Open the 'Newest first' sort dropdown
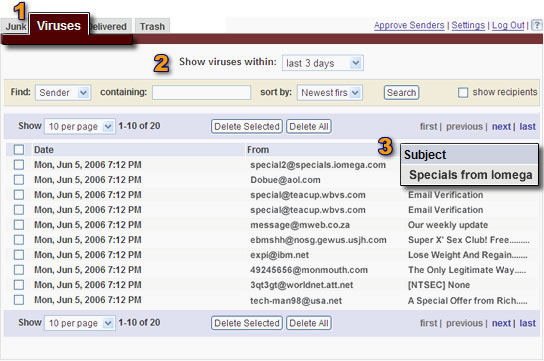The height and width of the screenshot is (361, 544). pos(330,93)
